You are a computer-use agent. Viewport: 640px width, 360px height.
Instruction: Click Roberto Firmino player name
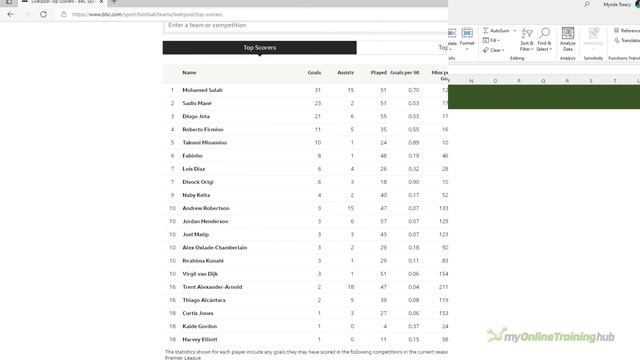pyautogui.click(x=203, y=129)
